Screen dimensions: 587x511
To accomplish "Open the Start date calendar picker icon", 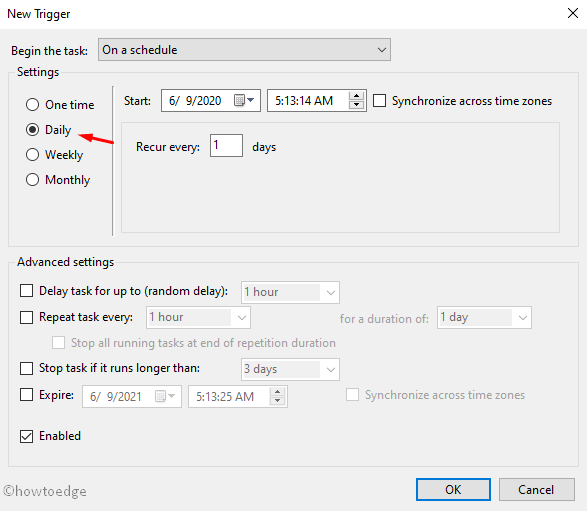I will (244, 100).
